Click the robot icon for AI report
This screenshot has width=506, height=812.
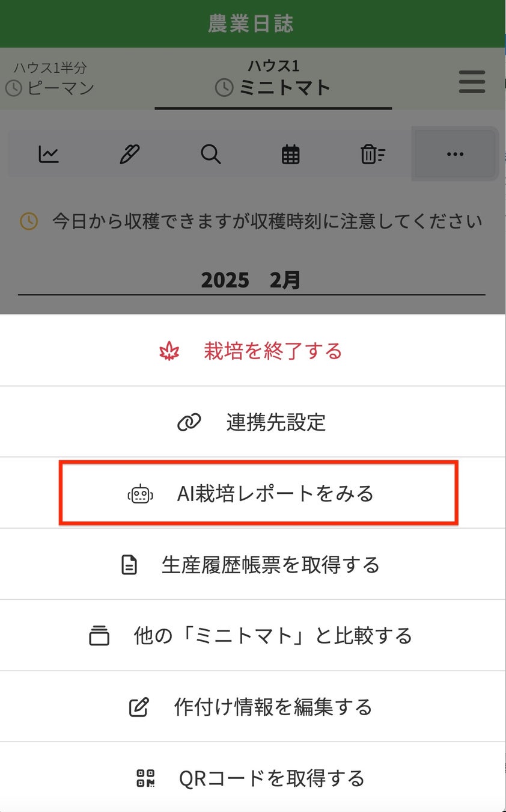pyautogui.click(x=140, y=494)
